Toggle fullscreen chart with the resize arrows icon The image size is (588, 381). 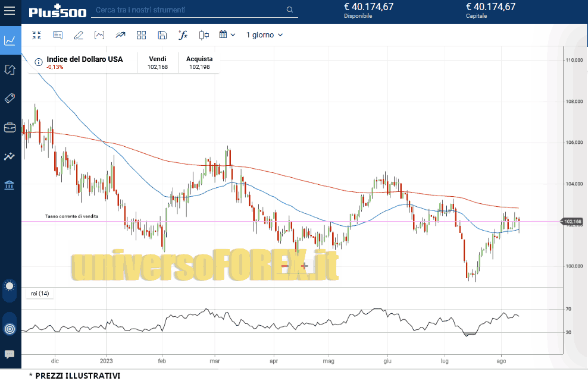[x=36, y=34]
